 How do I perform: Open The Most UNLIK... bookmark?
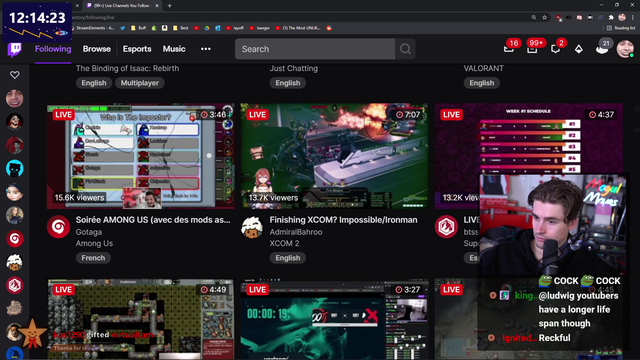[298, 28]
